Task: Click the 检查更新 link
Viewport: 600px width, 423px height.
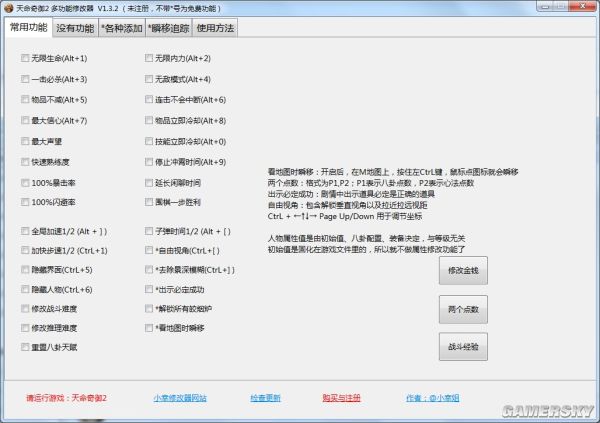Action: (x=265, y=398)
